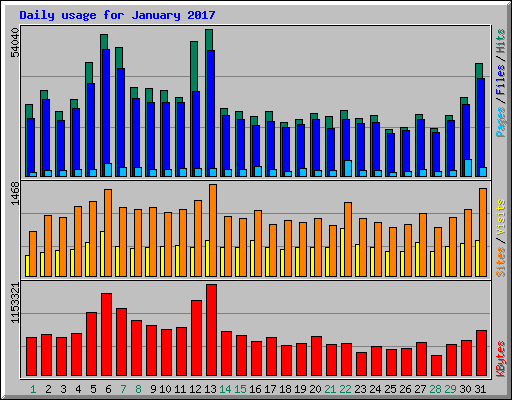The image size is (512, 400).
Task: Click day label 20 on the x-axis
Action: click(x=315, y=389)
